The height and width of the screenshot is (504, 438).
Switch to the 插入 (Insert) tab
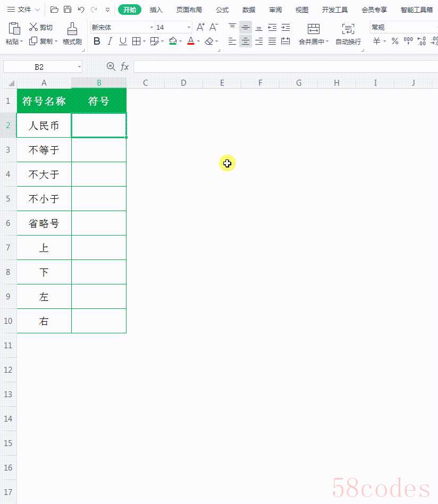coord(156,10)
